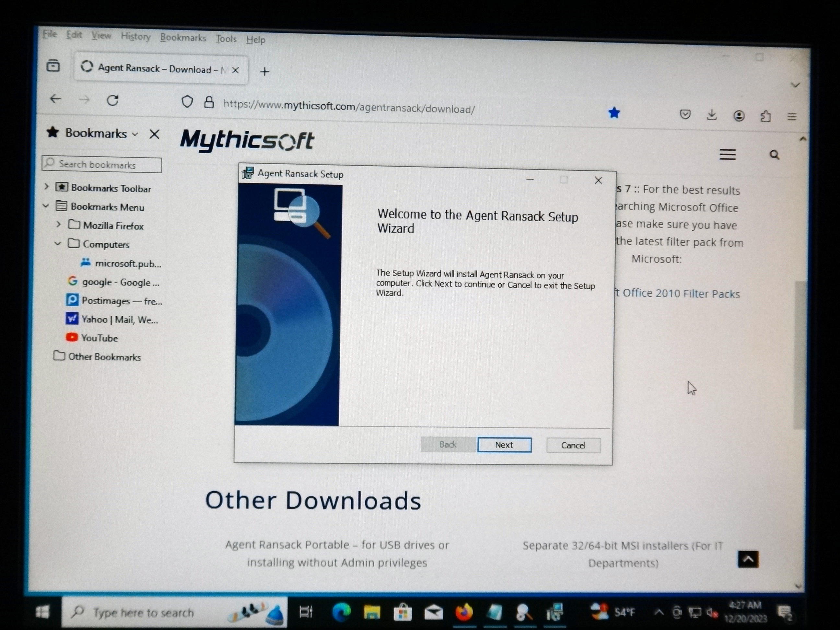Viewport: 840px width, 630px height.
Task: Launch Microsoft Edge from the taskbar
Action: pos(341,612)
